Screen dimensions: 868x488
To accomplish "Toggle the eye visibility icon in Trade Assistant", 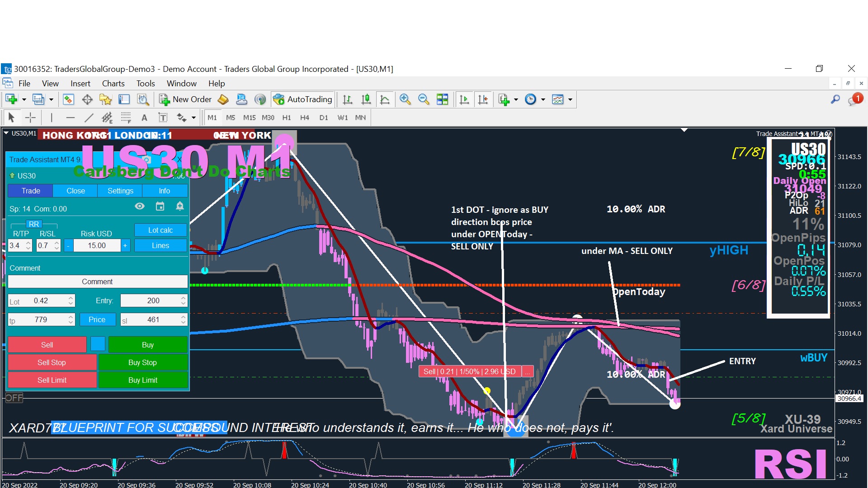I will (140, 206).
